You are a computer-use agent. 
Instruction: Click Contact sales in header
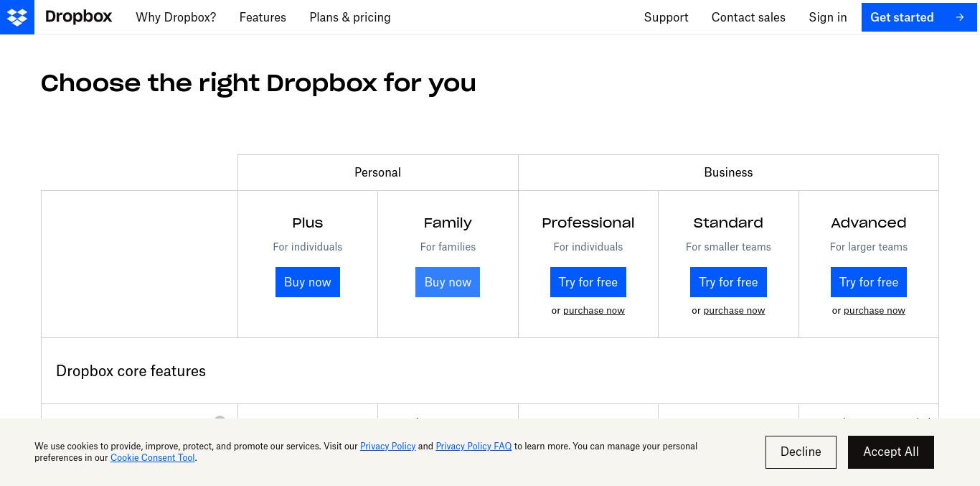click(x=748, y=17)
